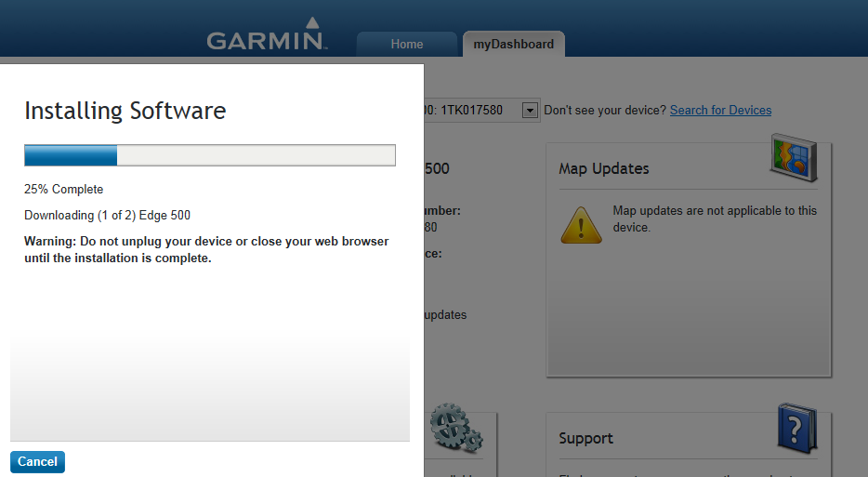
Task: Switch to the Home tab
Action: (x=407, y=45)
